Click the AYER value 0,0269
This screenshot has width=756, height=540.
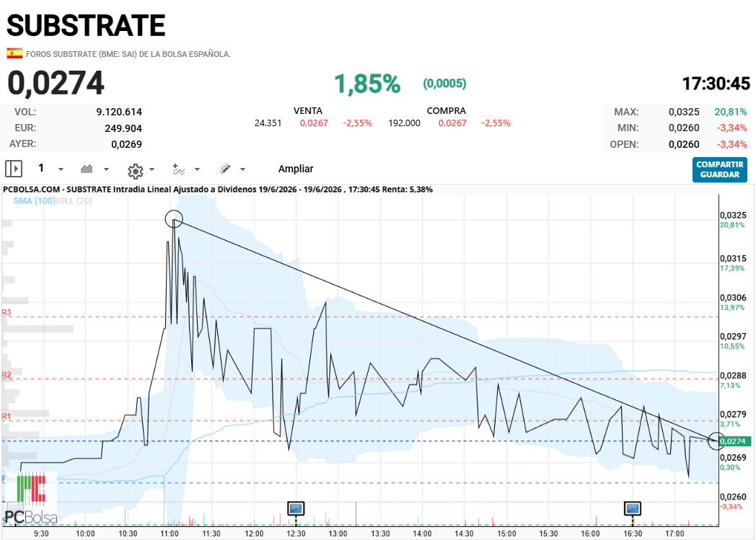[x=126, y=144]
